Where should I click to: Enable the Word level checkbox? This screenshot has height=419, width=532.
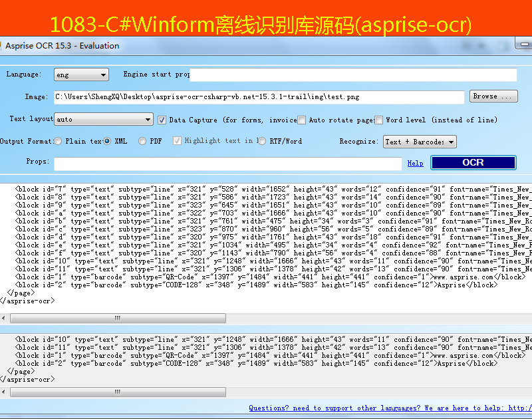(378, 120)
